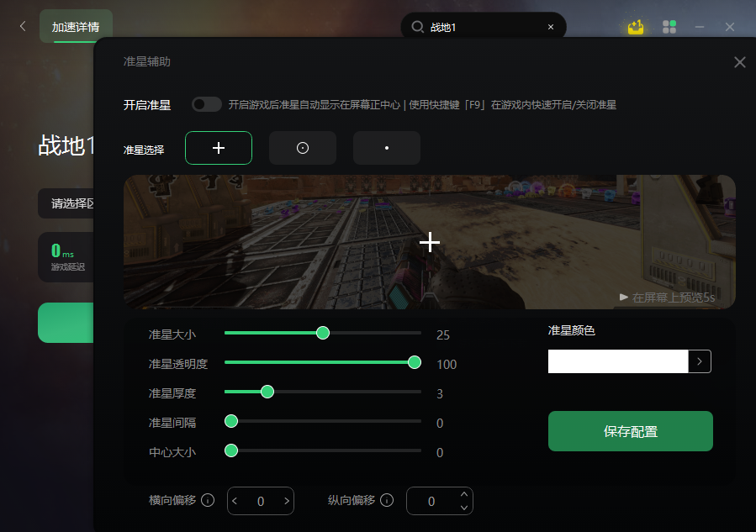Screen dimensions: 756x532
Task: Toggle the 开启准星 switch
Action: click(207, 104)
